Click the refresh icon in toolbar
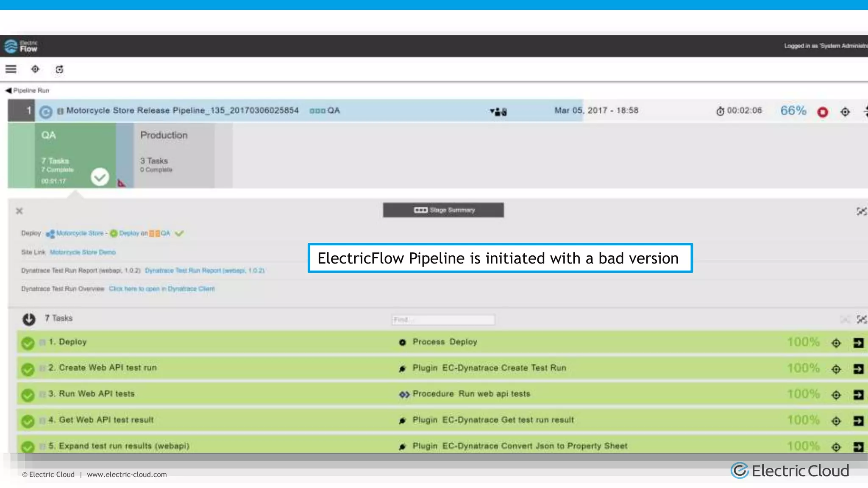Viewport: 868px width, 488px height. [x=59, y=69]
